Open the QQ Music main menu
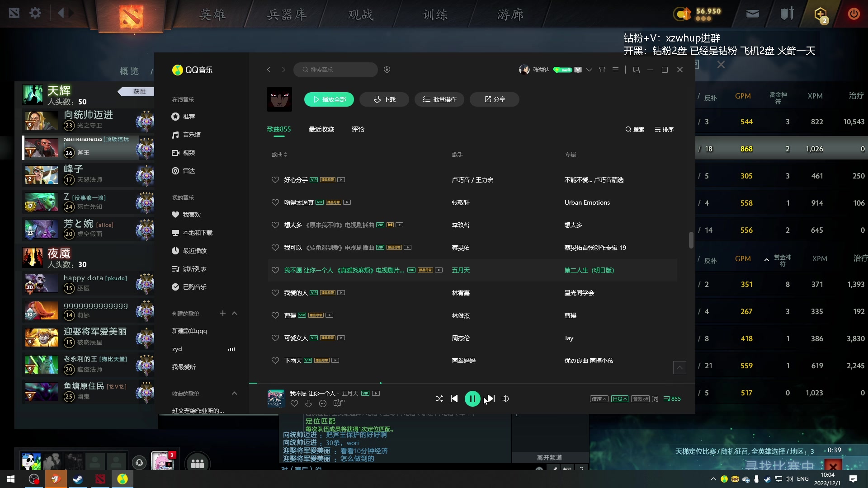The image size is (868, 488). [x=615, y=70]
